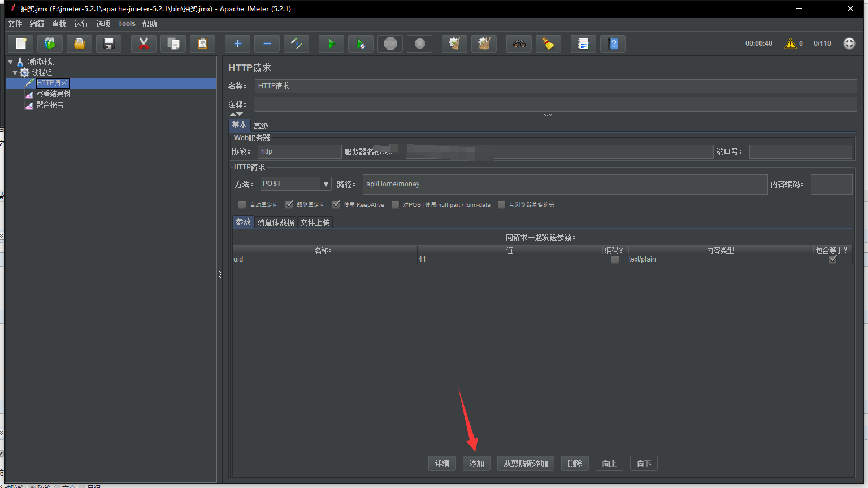Open the 编辑 menu

coord(37,24)
